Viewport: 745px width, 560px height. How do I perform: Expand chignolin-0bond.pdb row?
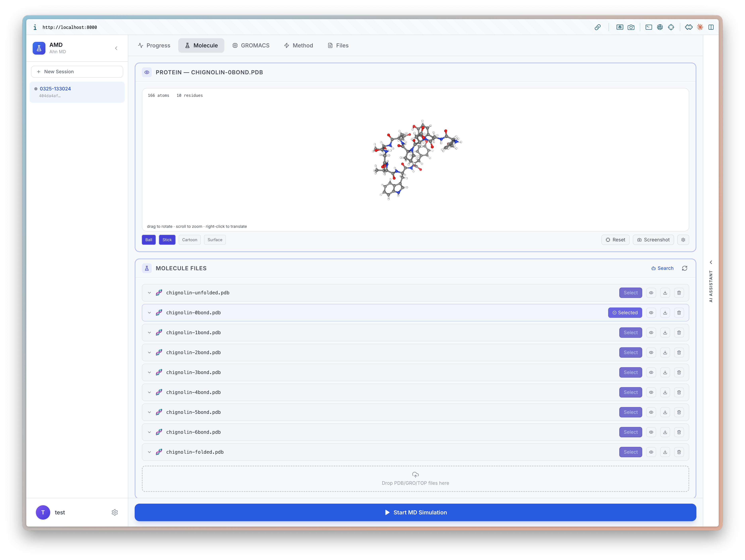tap(149, 312)
